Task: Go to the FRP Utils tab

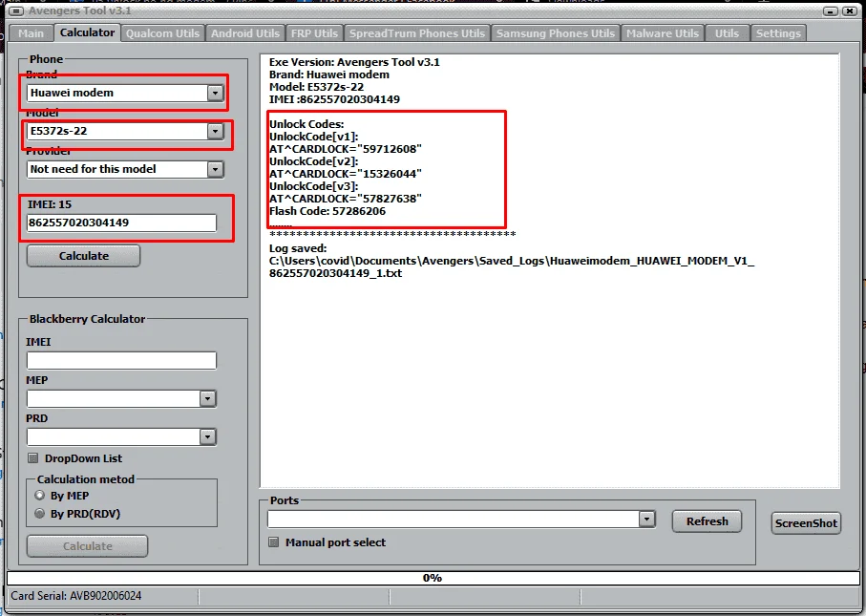Action: (314, 33)
